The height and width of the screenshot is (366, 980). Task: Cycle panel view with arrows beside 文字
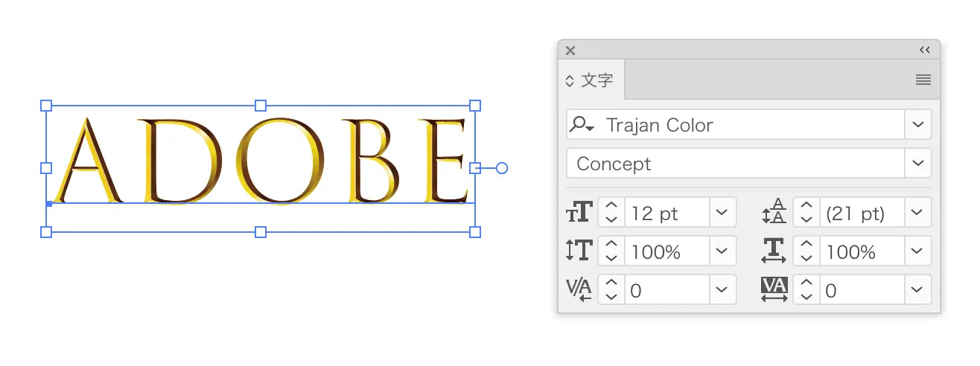coord(570,80)
